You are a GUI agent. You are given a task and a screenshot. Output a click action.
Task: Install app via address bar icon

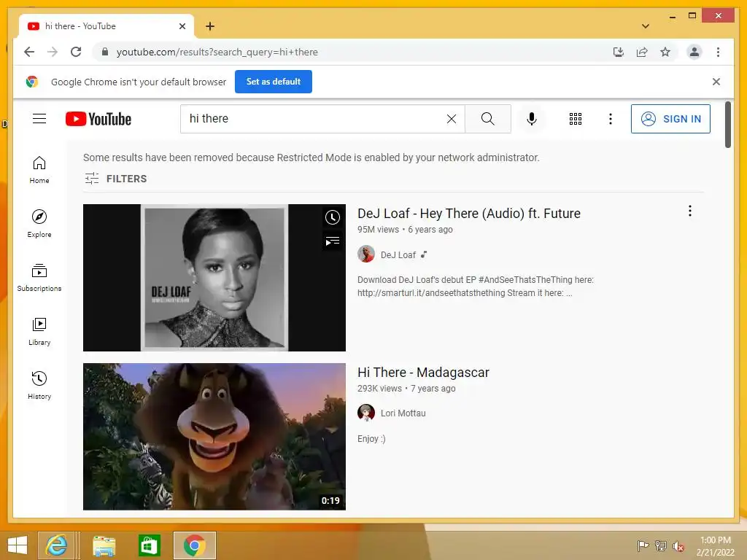[619, 52]
